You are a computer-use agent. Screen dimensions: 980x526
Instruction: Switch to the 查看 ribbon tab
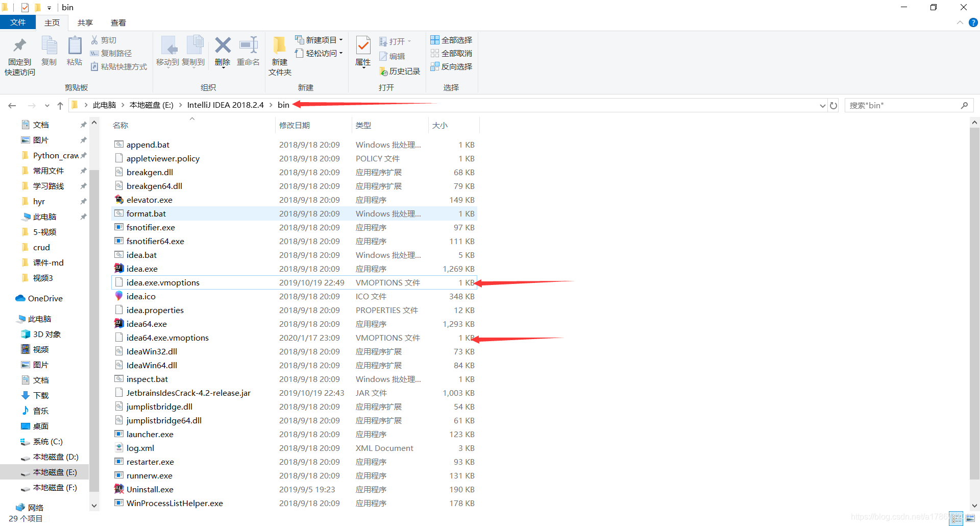point(118,22)
